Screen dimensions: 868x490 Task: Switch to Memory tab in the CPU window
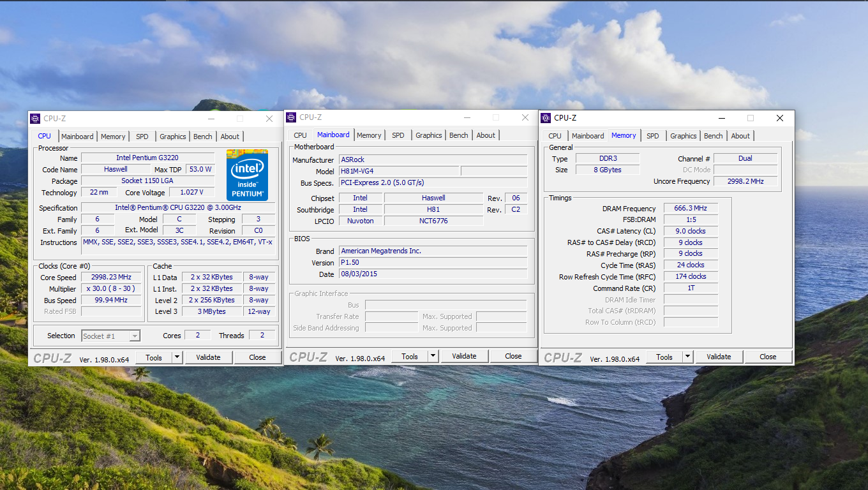tap(113, 137)
